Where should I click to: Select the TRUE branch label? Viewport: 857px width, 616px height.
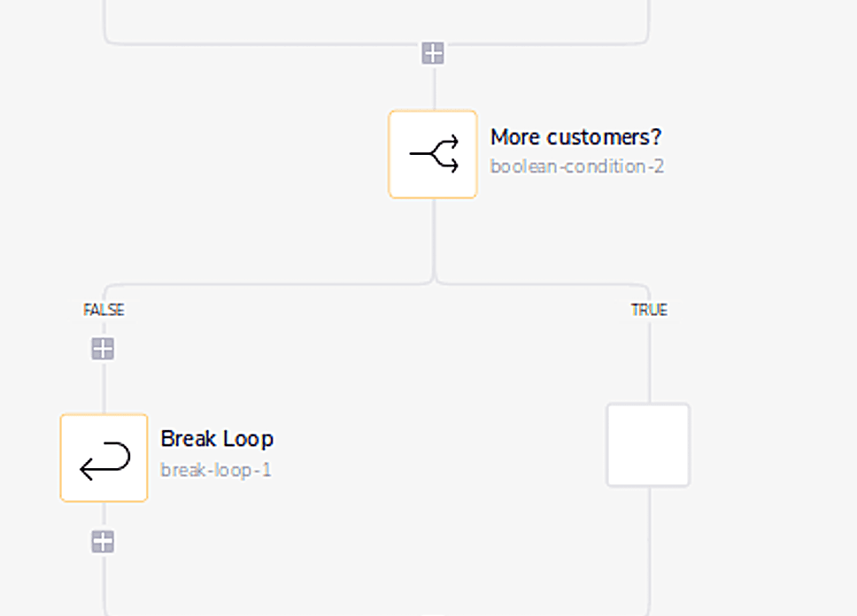click(x=650, y=310)
